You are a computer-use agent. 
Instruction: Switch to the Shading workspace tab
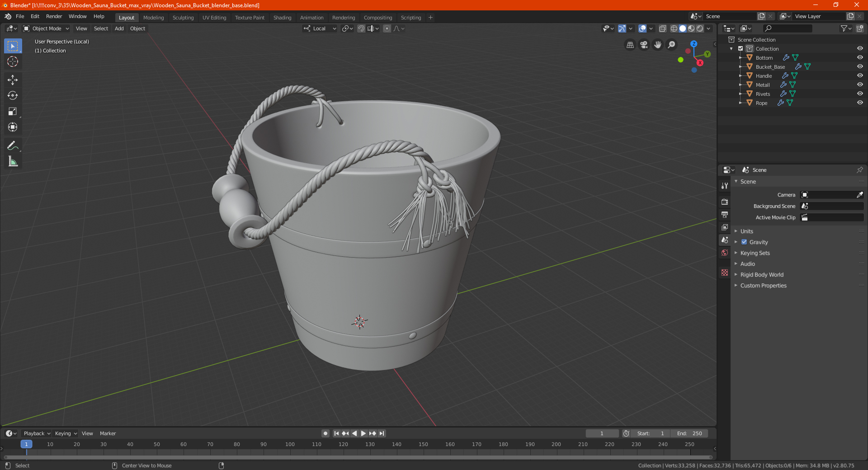coord(282,18)
